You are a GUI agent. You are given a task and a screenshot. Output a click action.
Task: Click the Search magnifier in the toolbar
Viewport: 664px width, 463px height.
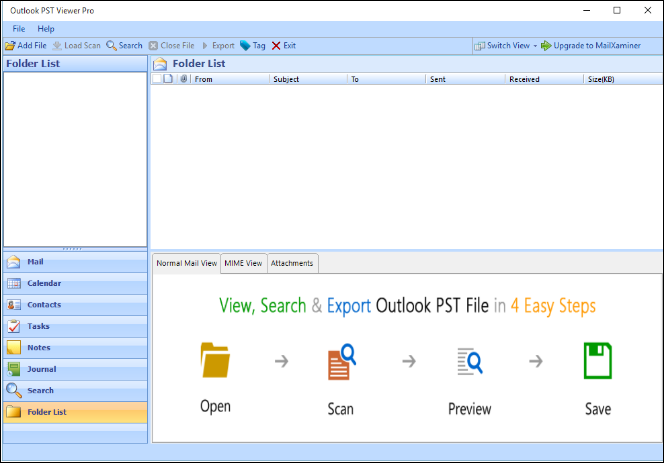tap(111, 45)
